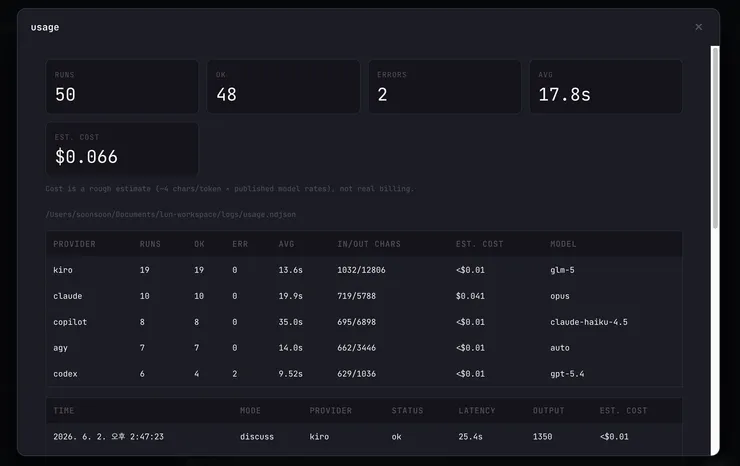Click the MODE column header
740x466 pixels.
tap(250, 411)
